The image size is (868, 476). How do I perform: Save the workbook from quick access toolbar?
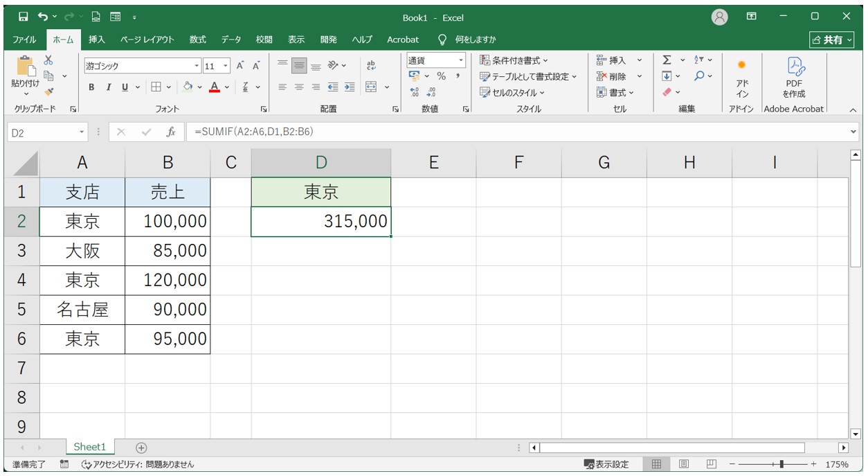24,17
